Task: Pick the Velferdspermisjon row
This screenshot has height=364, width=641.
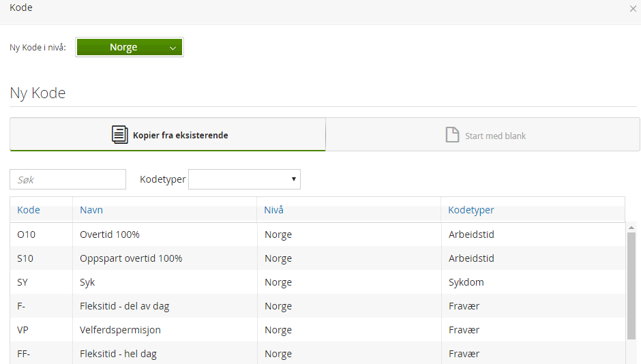Action: pos(120,330)
